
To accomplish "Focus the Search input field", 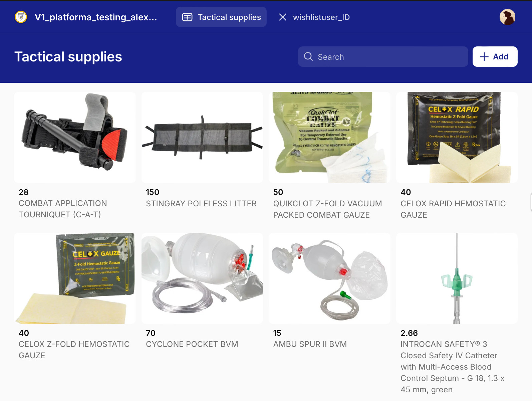I will point(383,57).
